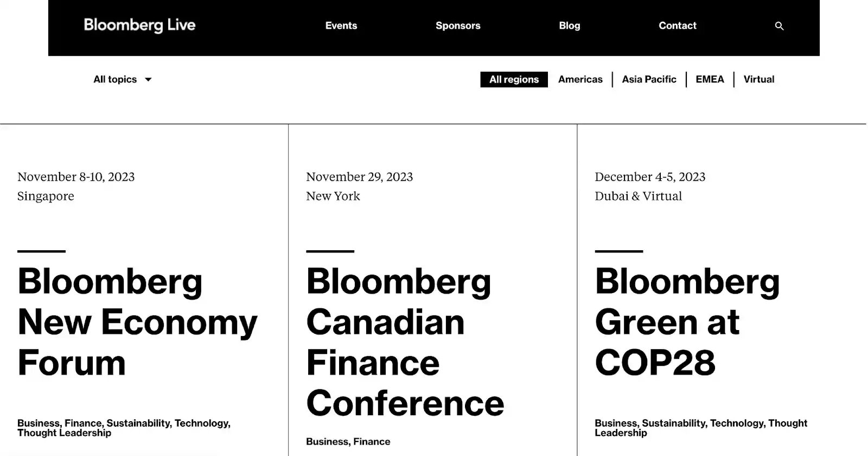Click the Bloomberg Live logo
Image resolution: width=868 pixels, height=456 pixels.
139,26
